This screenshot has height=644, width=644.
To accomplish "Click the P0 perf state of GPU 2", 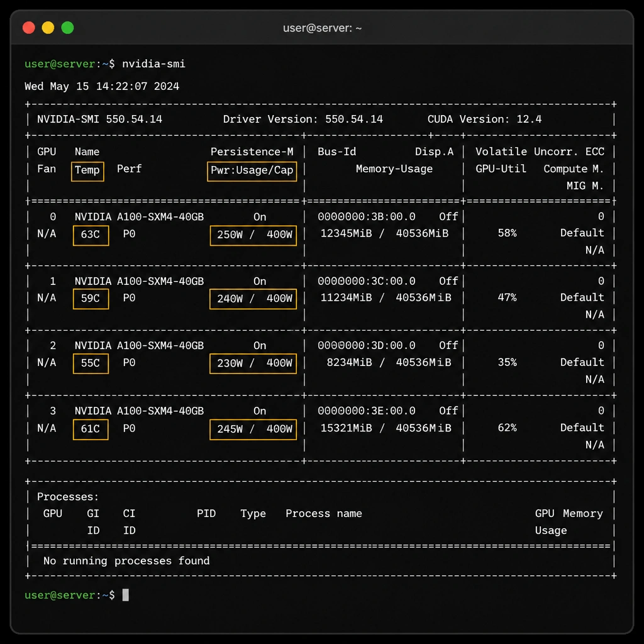I will coord(129,363).
